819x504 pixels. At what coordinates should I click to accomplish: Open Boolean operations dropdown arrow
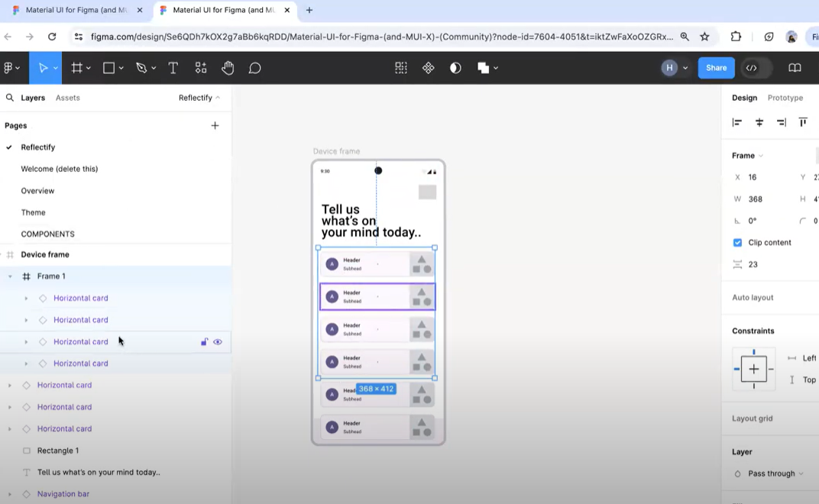496,68
